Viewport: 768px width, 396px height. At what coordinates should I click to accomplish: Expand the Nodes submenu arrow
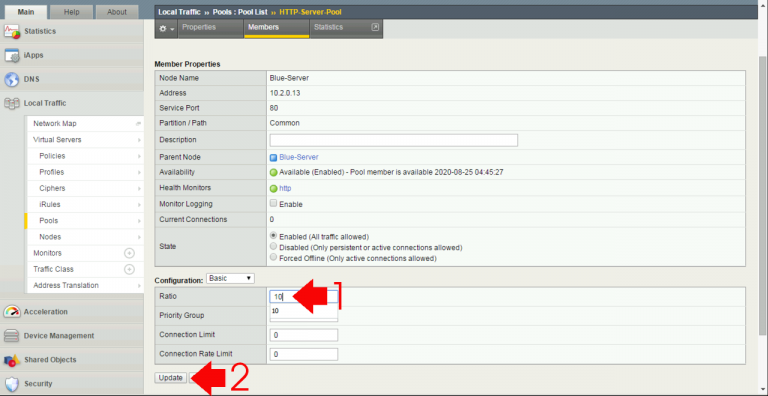139,237
